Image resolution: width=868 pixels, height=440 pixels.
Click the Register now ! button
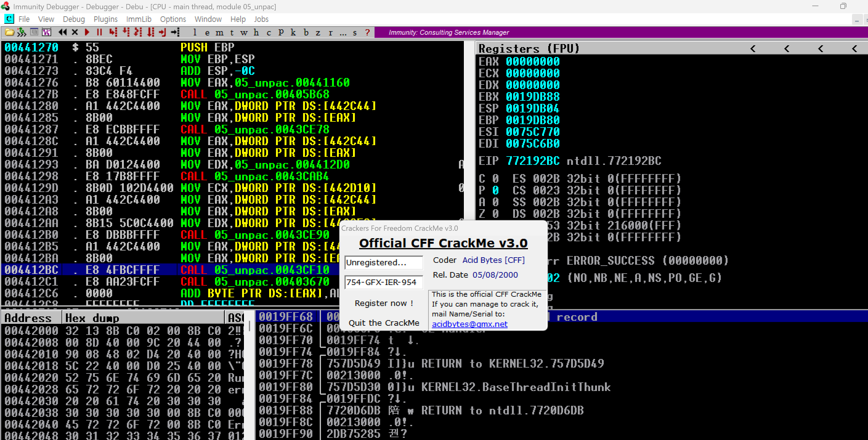point(384,303)
